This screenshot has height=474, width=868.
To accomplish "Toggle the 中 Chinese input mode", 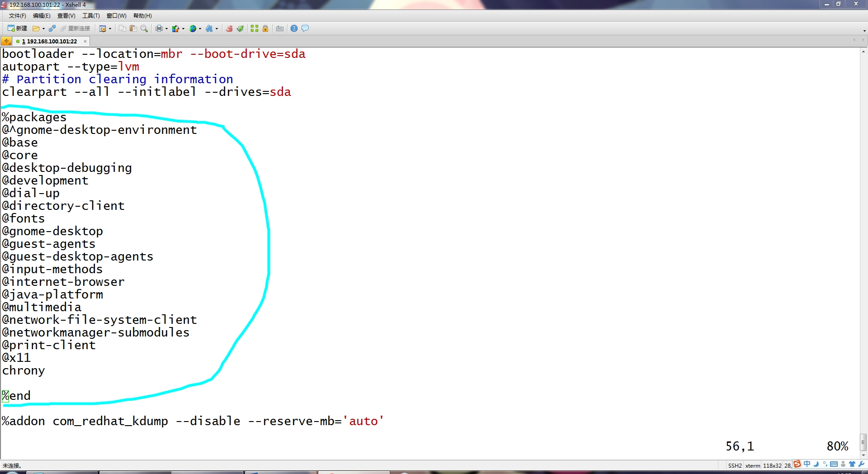I will pyautogui.click(x=807, y=464).
